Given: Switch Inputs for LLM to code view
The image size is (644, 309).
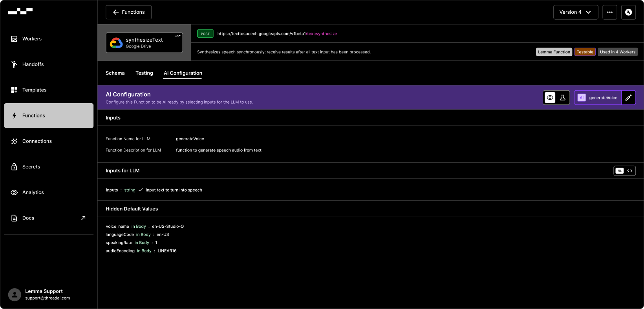Looking at the screenshot, I should [630, 171].
